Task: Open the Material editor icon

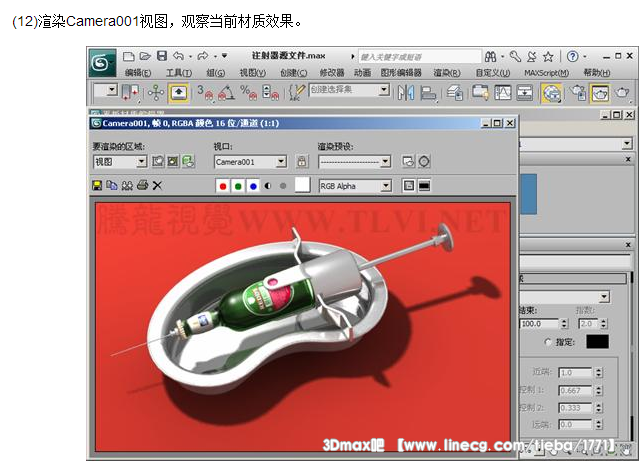Action: click(551, 93)
